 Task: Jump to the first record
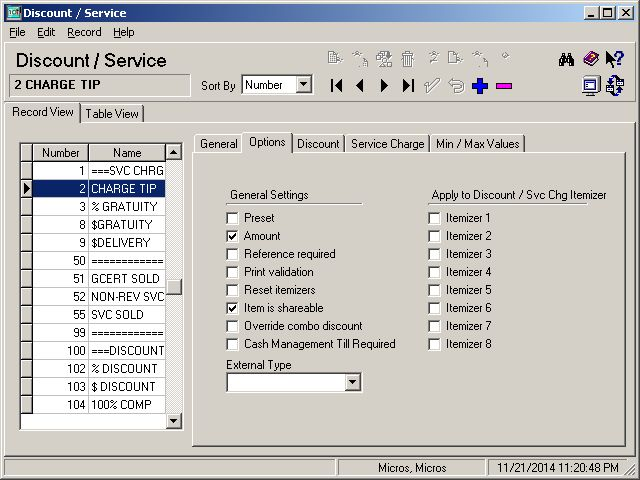click(x=336, y=86)
